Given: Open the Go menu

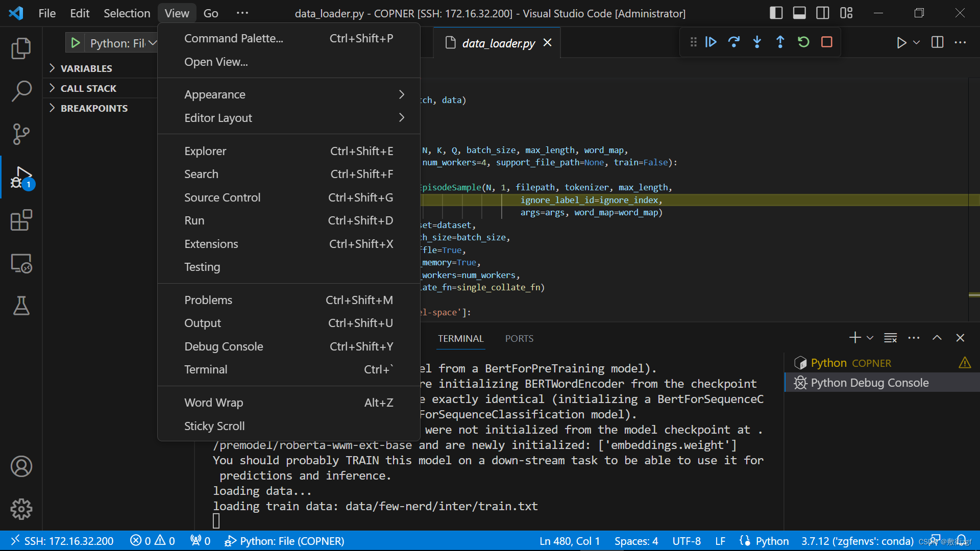Looking at the screenshot, I should tap(210, 13).
